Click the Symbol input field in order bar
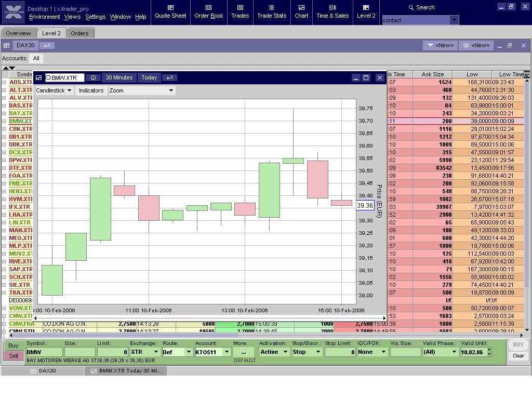 (x=44, y=352)
